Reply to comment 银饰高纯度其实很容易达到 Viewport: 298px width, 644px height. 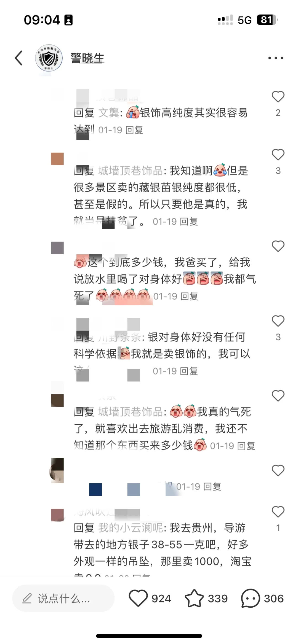tap(134, 130)
